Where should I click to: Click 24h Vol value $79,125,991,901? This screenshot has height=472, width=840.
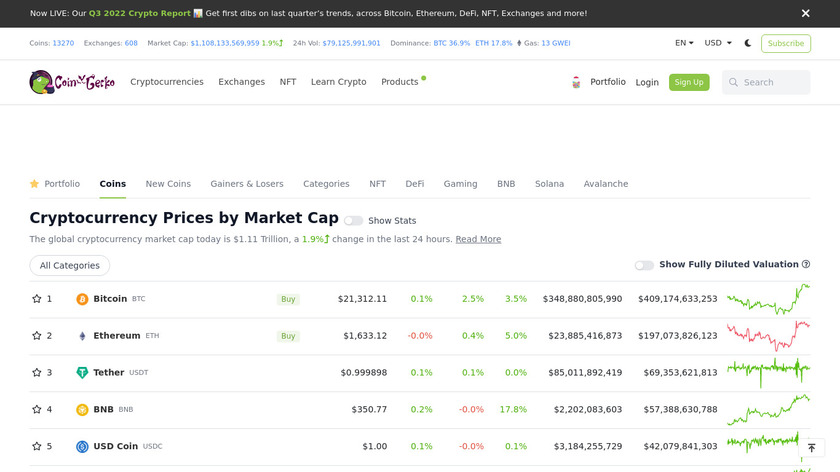tap(351, 43)
